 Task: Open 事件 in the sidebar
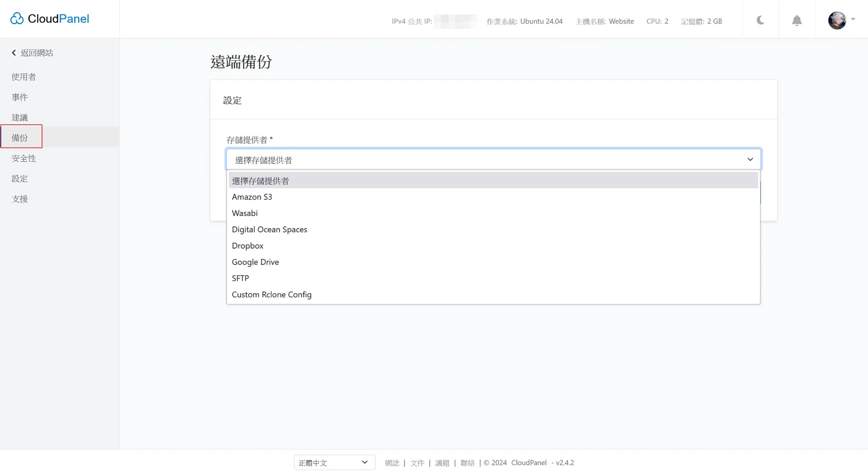(20, 97)
